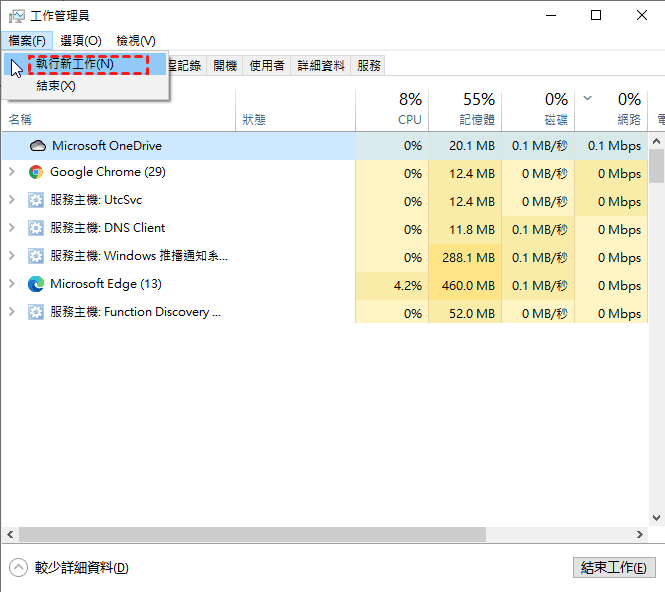Click the 288.1 MB memory cell
Viewport: 665px width, 592px height.
click(x=465, y=258)
